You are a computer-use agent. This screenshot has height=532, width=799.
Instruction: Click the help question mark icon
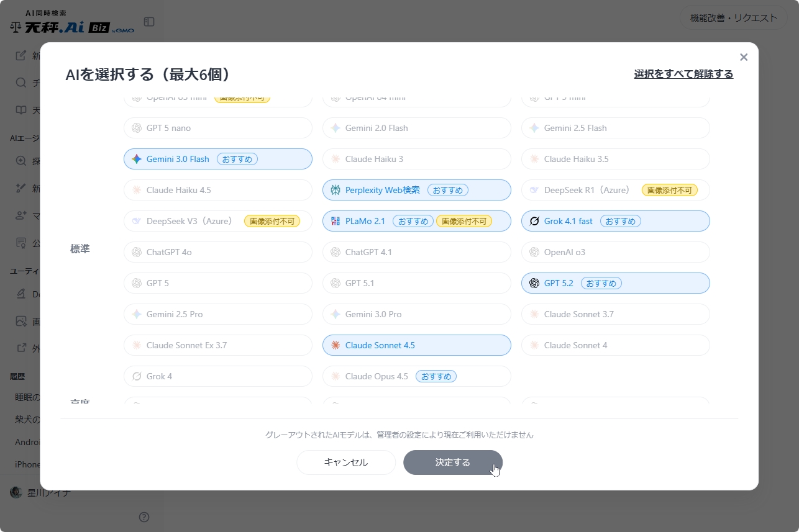[144, 516]
